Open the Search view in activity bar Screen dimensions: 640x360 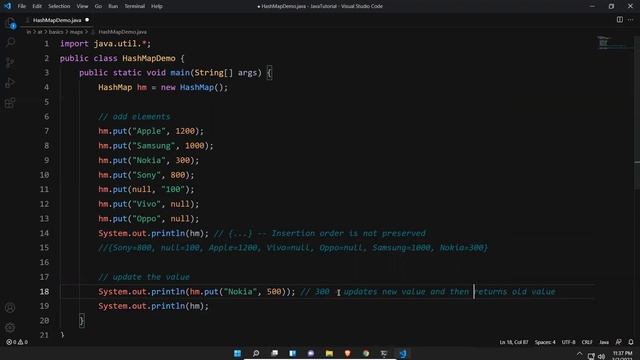[10, 42]
